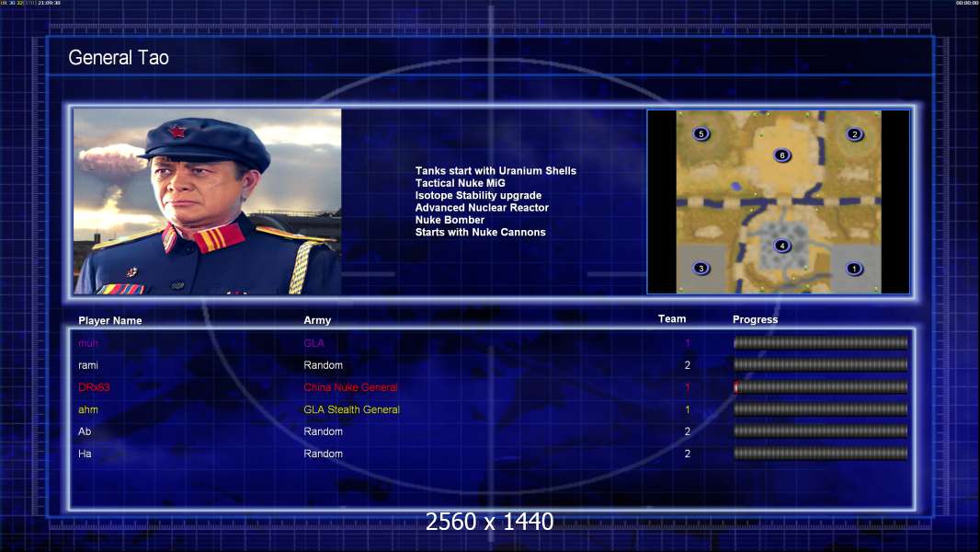Click Nuke Bomber text
980x552 pixels.
click(450, 220)
